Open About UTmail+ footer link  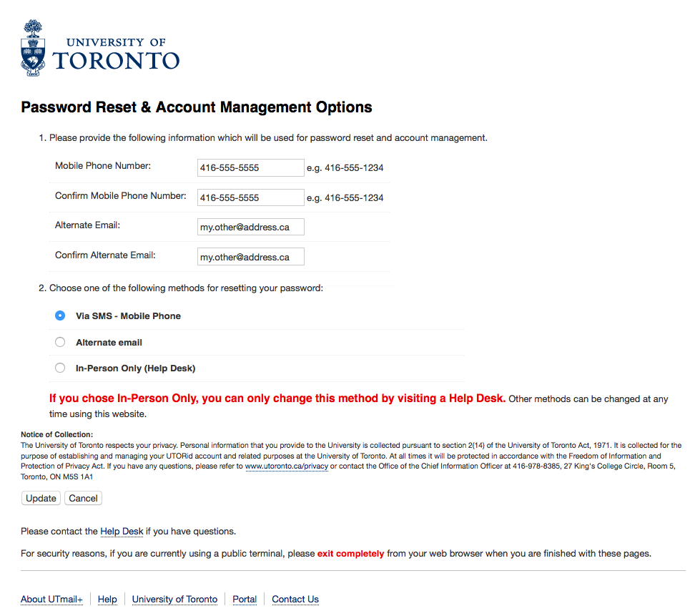coord(51,600)
